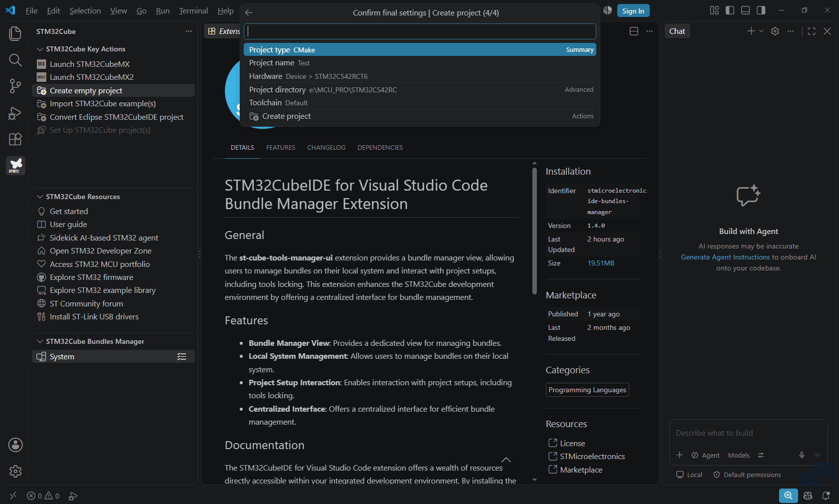This screenshot has width=839, height=504.
Task: Toggle voice input microphone in chat
Action: 802,455
